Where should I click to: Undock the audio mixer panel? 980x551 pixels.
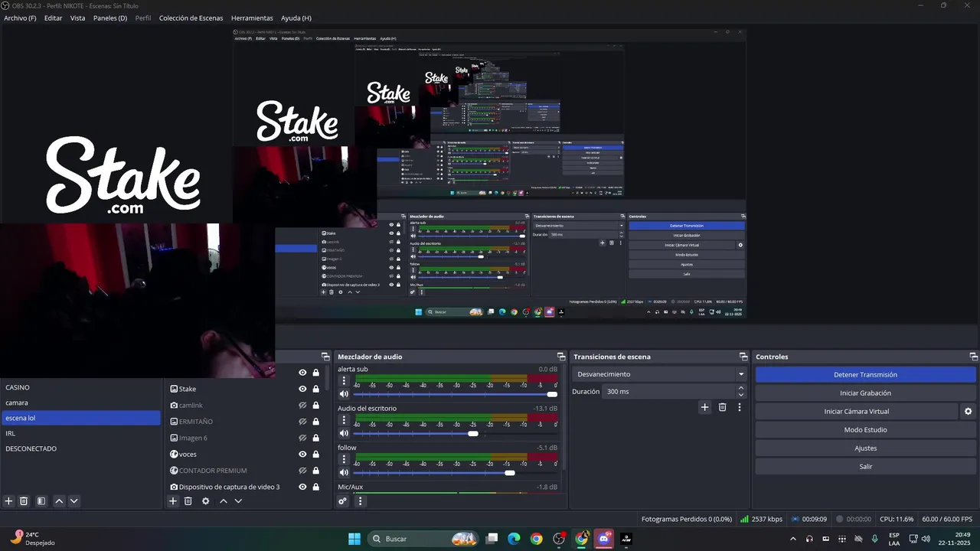point(561,357)
